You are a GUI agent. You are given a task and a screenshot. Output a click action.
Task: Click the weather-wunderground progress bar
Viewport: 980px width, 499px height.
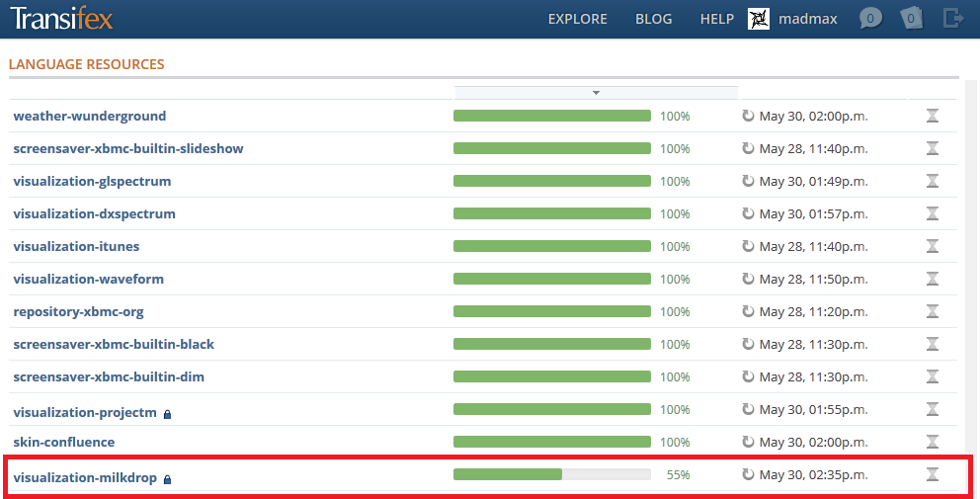coord(552,116)
